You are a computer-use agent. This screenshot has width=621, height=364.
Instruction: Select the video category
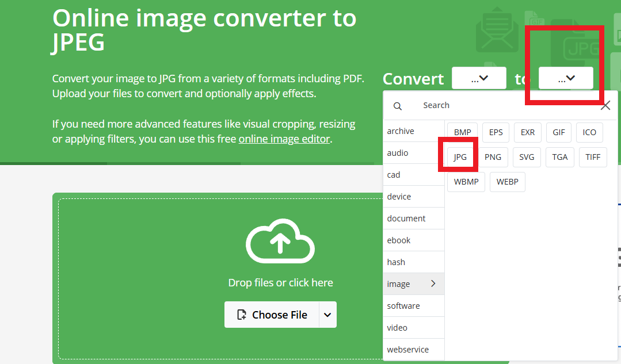413,328
